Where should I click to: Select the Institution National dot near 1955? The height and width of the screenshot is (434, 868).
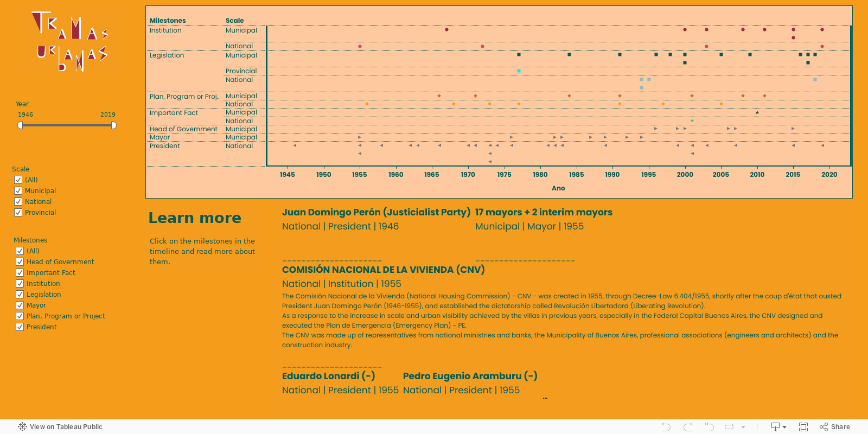point(360,46)
